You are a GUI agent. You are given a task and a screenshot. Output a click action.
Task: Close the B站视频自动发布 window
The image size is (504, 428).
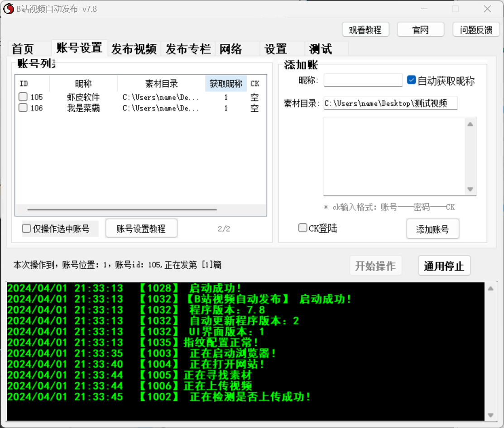pyautogui.click(x=488, y=9)
